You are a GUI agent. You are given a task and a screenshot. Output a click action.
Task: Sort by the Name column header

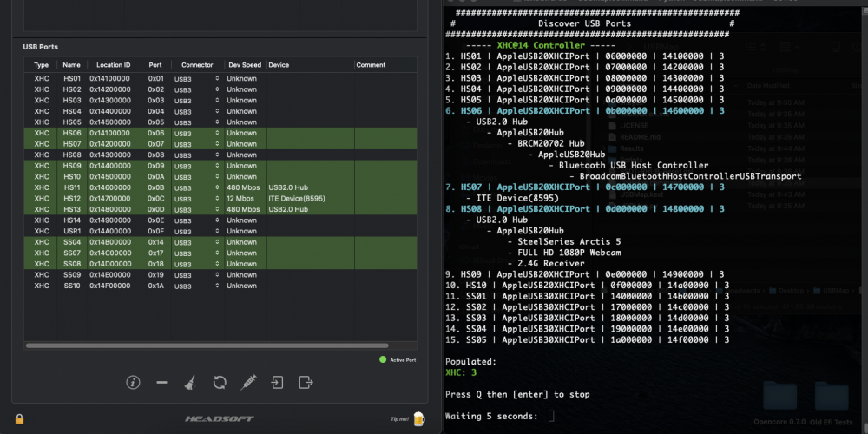point(71,65)
